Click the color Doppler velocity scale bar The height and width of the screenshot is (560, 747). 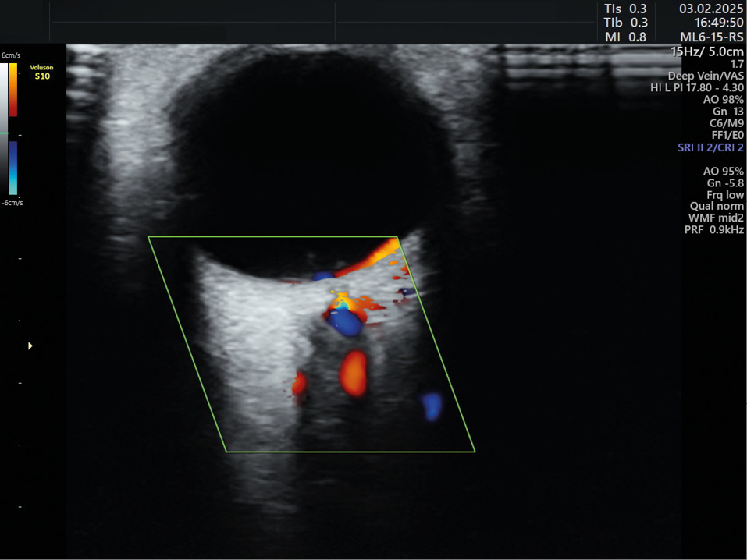click(13, 129)
